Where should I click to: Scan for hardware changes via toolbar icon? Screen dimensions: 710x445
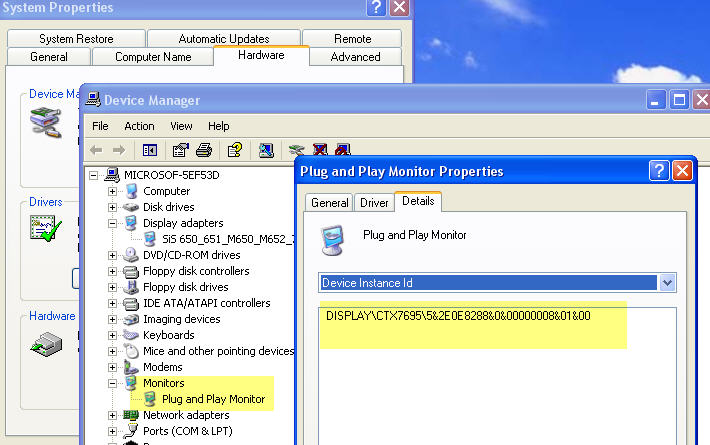pyautogui.click(x=266, y=150)
